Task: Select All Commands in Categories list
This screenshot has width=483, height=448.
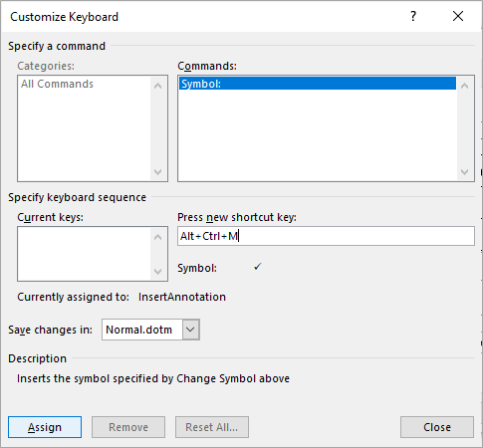Action: pyautogui.click(x=58, y=84)
